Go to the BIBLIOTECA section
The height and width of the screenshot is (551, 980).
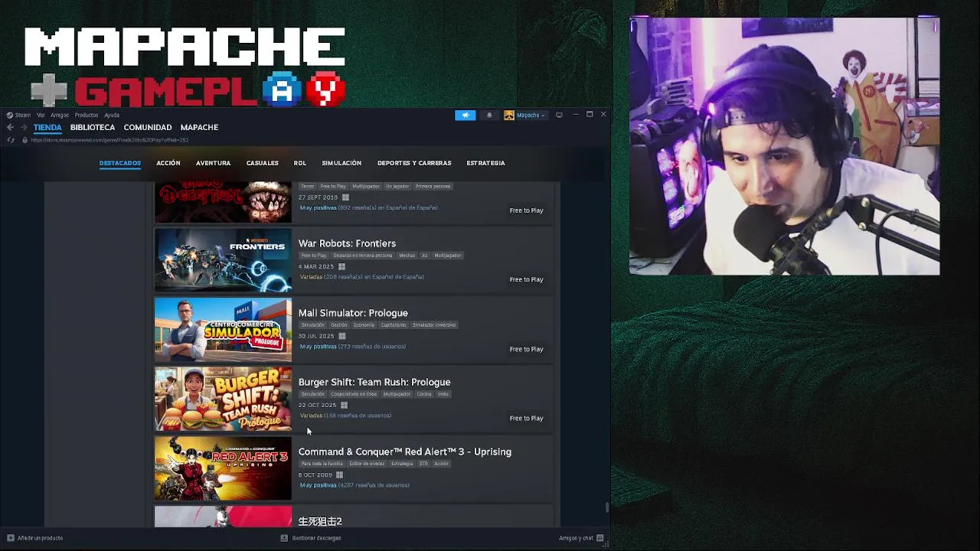(x=93, y=128)
